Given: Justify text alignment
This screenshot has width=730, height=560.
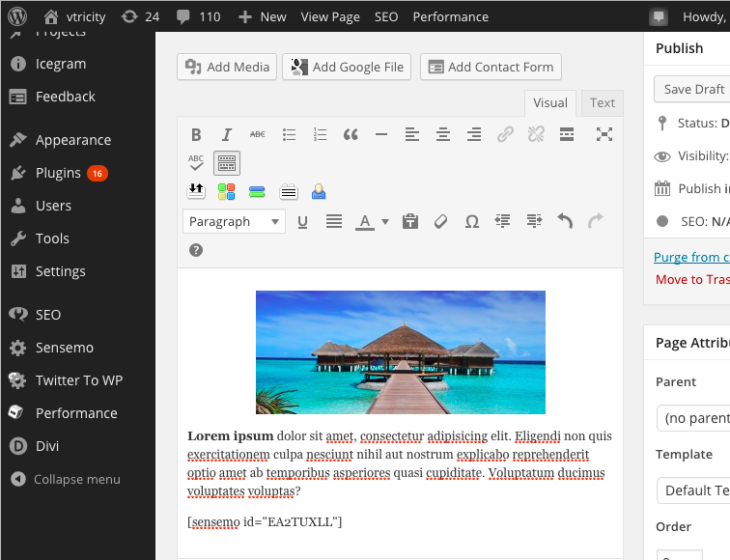Looking at the screenshot, I should pos(334,221).
